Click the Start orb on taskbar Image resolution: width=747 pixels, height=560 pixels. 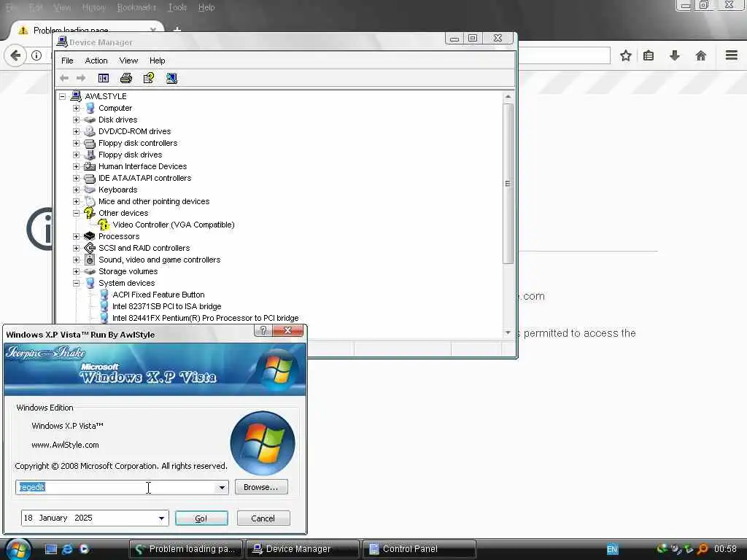click(18, 549)
